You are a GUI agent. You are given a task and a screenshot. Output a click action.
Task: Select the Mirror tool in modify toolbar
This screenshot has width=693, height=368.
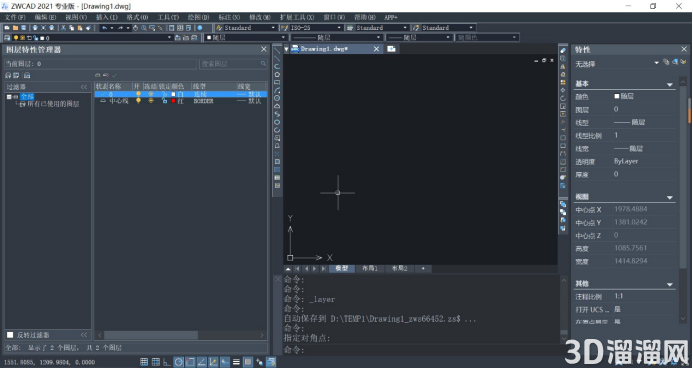point(563,66)
